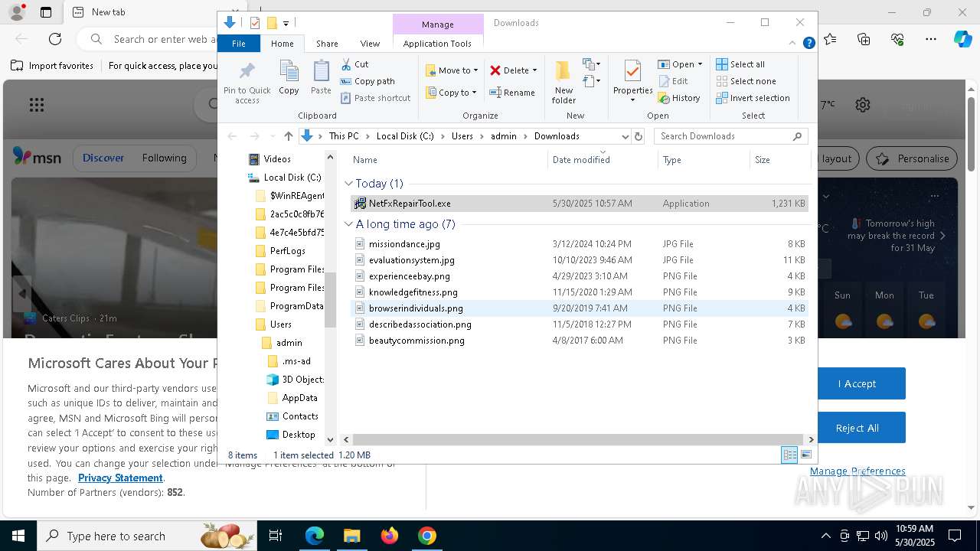Select NetFxRepairTool.exe file
This screenshot has height=551, width=980.
tap(580, 204)
